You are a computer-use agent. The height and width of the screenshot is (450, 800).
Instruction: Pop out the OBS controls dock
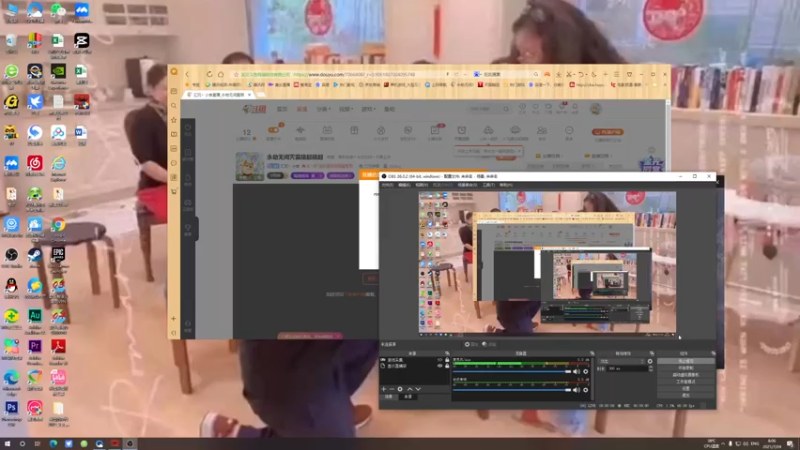pos(713,353)
